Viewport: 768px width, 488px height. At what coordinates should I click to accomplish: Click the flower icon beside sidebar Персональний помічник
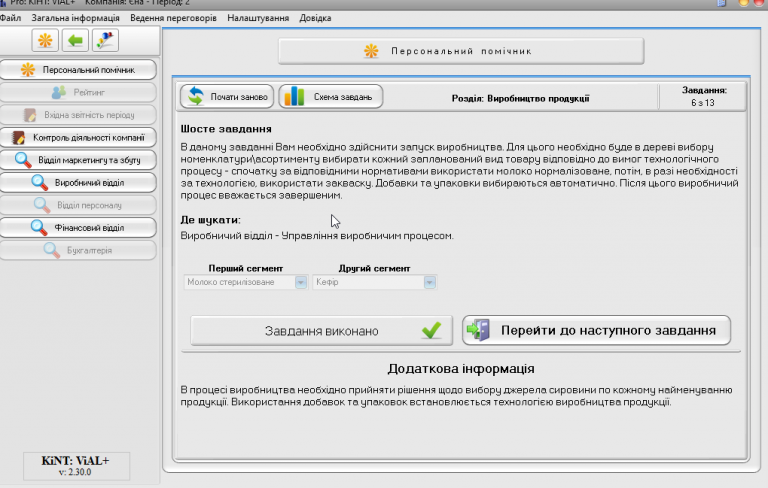27,70
